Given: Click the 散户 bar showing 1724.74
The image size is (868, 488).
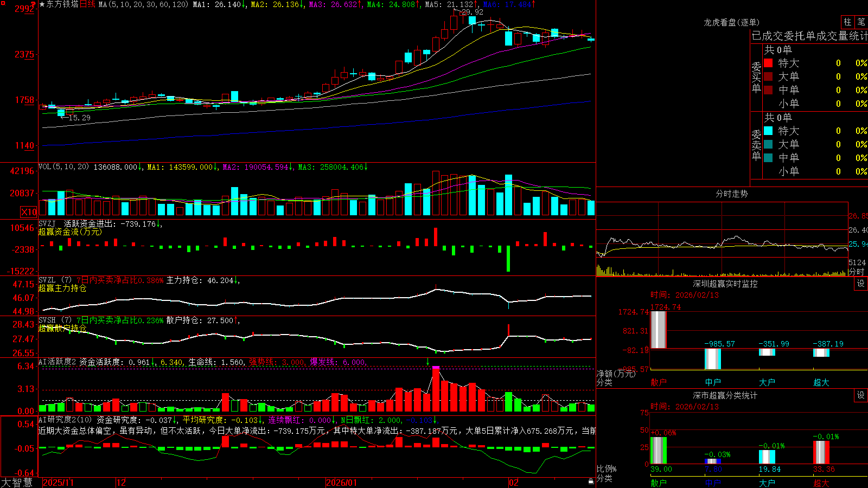Looking at the screenshot, I should click(659, 330).
